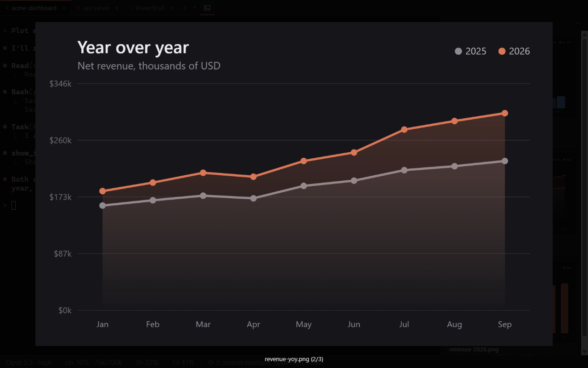Viewport: 588px width, 368px height.
Task: Click the 2025 data point for Jun
Action: [354, 181]
